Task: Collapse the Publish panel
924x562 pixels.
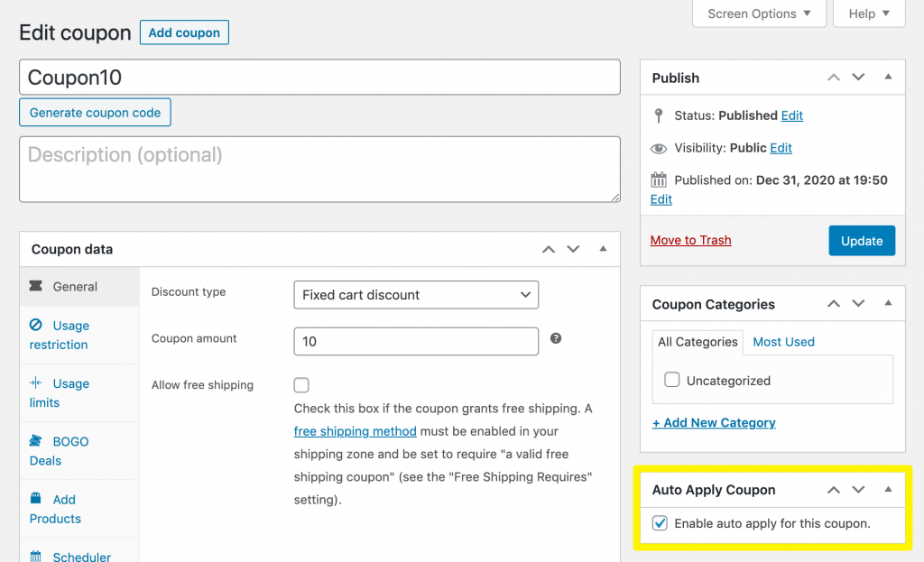Action: [888, 77]
